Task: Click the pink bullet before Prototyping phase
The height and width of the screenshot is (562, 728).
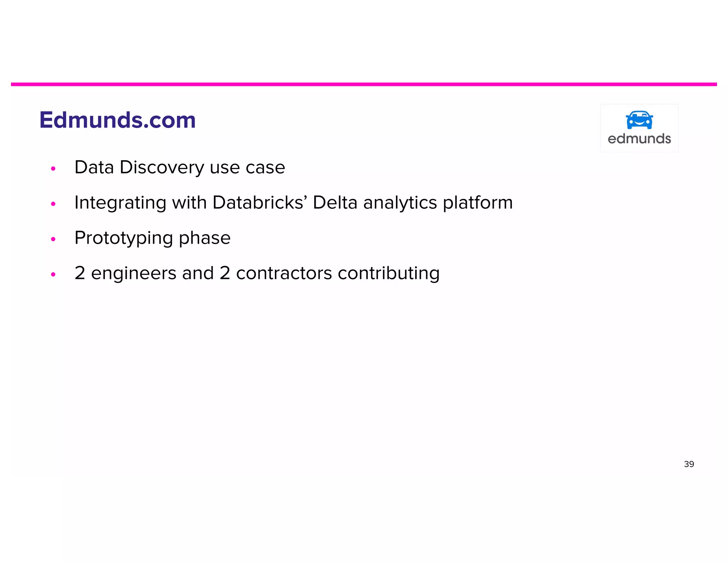Action: coord(53,239)
